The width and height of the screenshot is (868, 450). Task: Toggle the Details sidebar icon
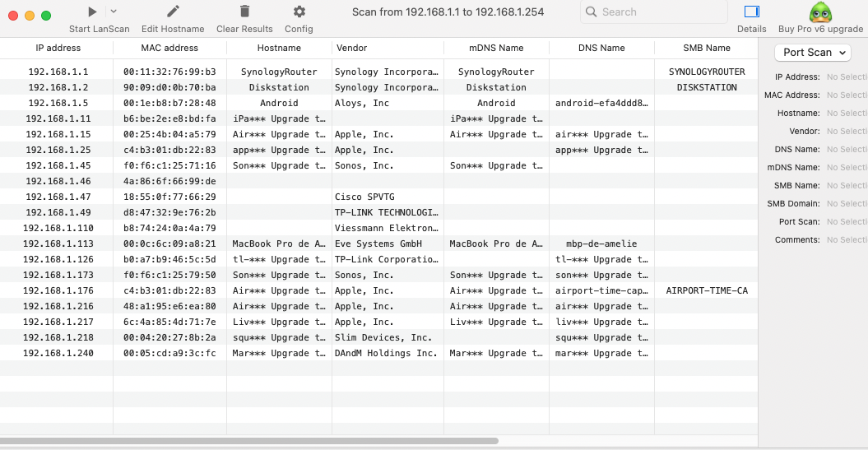(x=752, y=12)
